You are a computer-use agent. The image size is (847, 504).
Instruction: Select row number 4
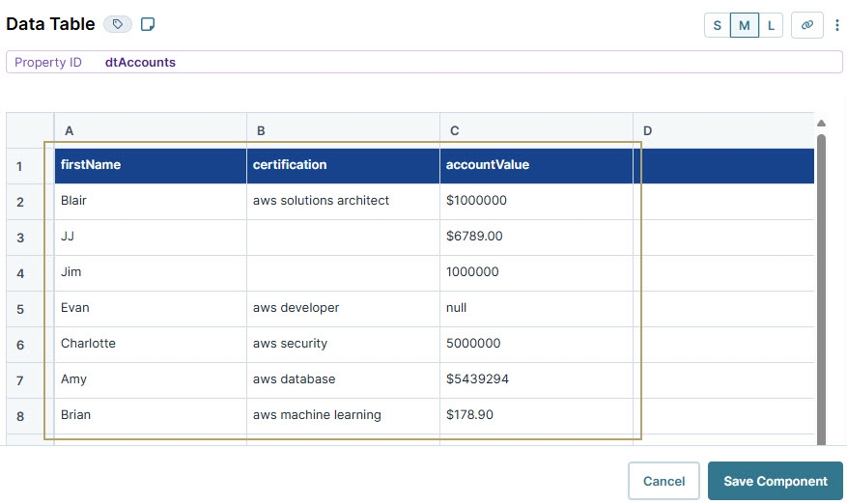click(30, 273)
